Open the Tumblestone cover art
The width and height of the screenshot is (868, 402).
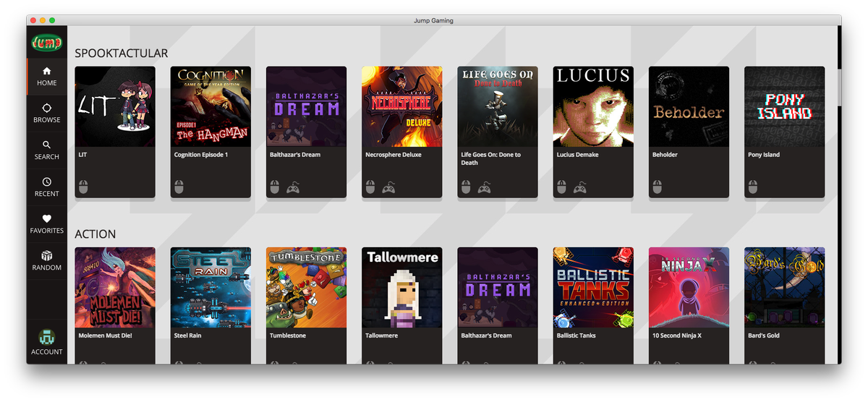306,288
